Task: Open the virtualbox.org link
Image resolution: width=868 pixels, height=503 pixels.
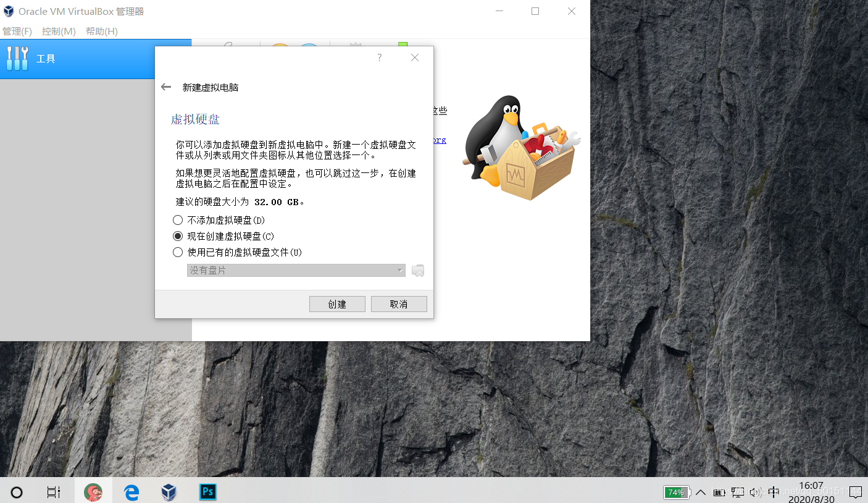Action: (x=440, y=140)
